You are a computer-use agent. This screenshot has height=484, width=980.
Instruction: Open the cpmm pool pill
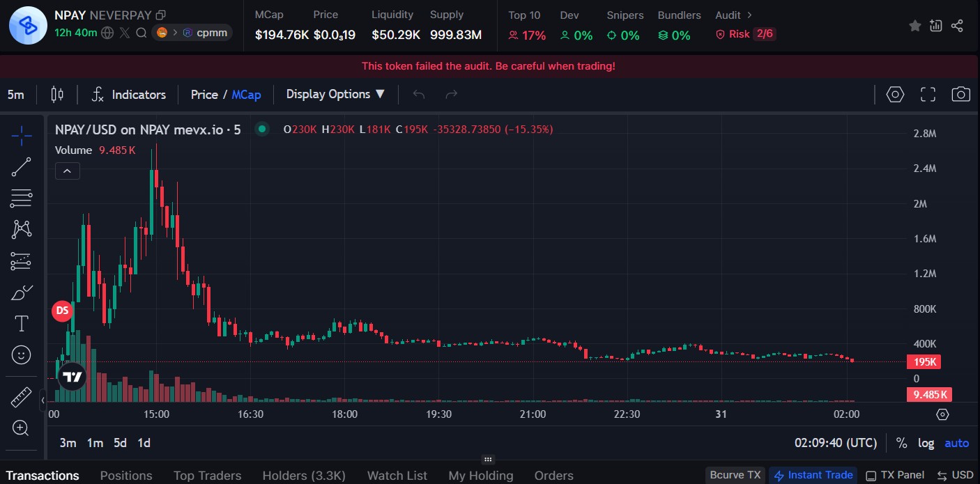point(192,32)
